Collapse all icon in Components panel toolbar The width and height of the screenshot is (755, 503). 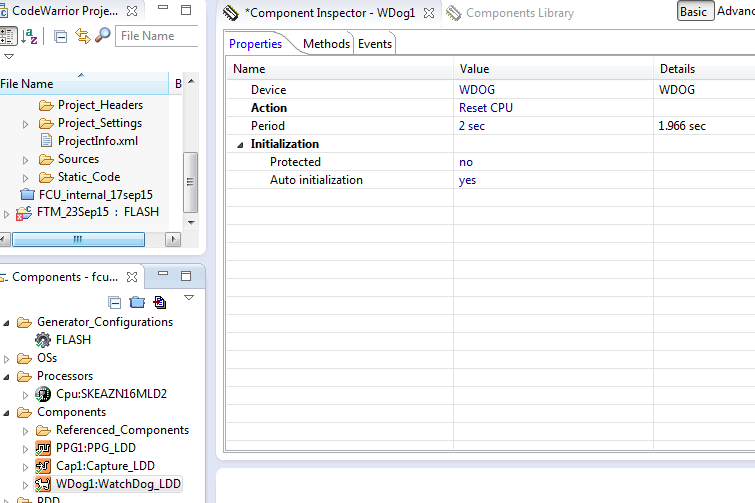[x=115, y=303]
